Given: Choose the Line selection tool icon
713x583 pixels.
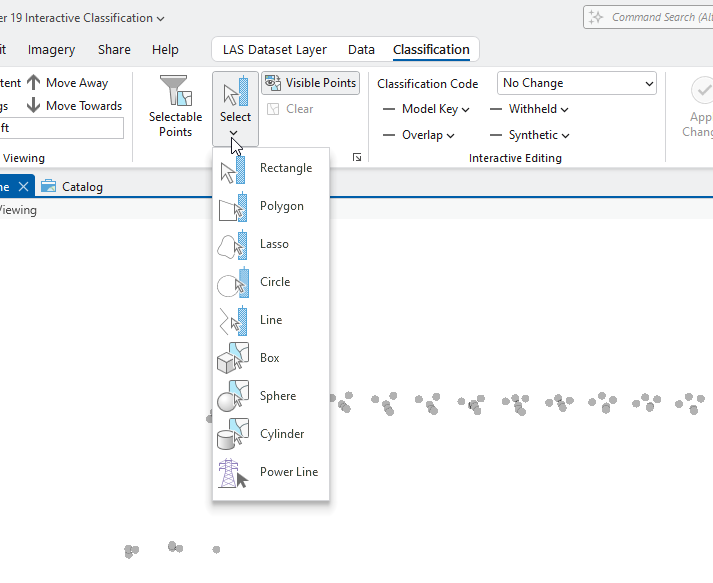Looking at the screenshot, I should pos(233,321).
